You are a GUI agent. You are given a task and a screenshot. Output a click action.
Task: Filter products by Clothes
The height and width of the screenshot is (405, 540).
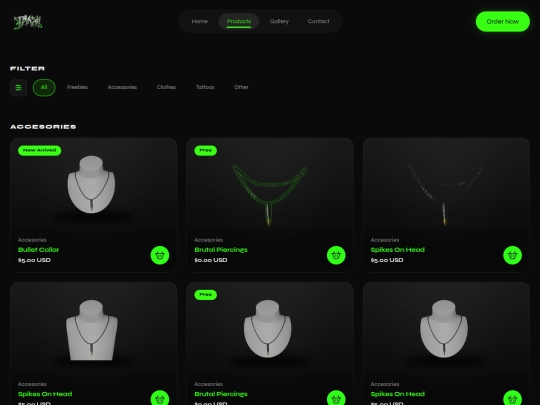pos(166,87)
